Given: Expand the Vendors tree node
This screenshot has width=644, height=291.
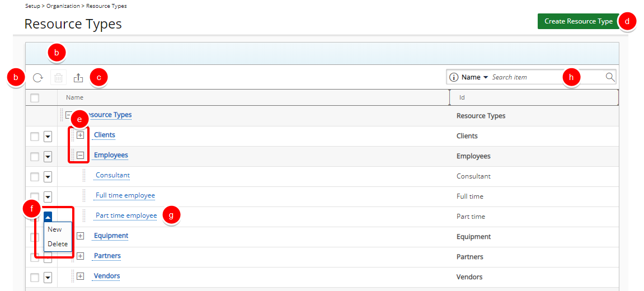Looking at the screenshot, I should click(81, 276).
